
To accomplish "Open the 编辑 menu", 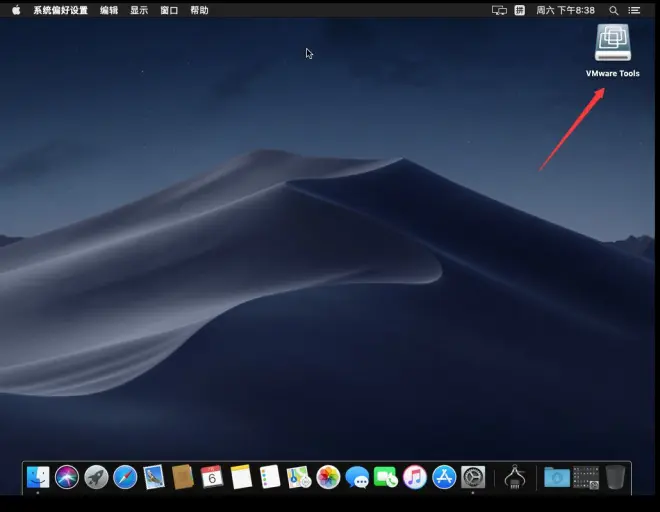I will pos(109,10).
